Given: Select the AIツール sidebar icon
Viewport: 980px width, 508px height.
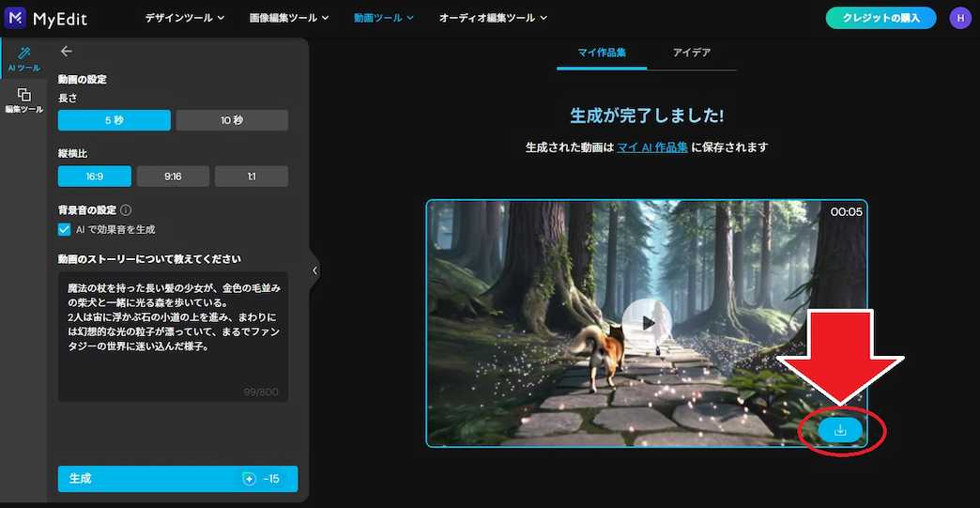Looking at the screenshot, I should click(x=23, y=59).
